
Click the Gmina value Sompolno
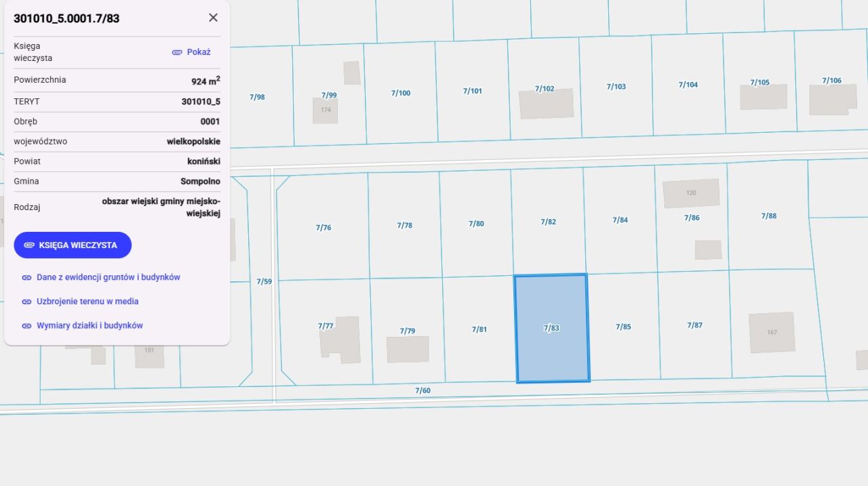[200, 182]
